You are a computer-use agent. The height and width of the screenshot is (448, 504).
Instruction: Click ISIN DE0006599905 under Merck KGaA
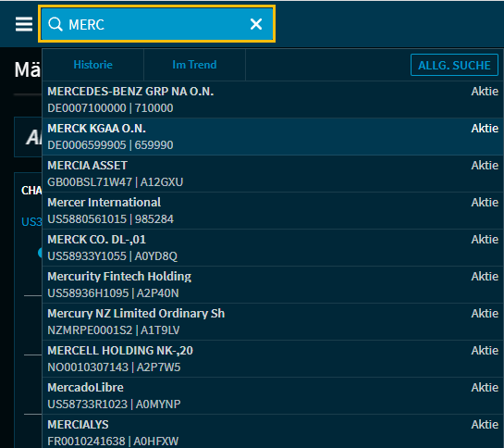pyautogui.click(x=87, y=145)
